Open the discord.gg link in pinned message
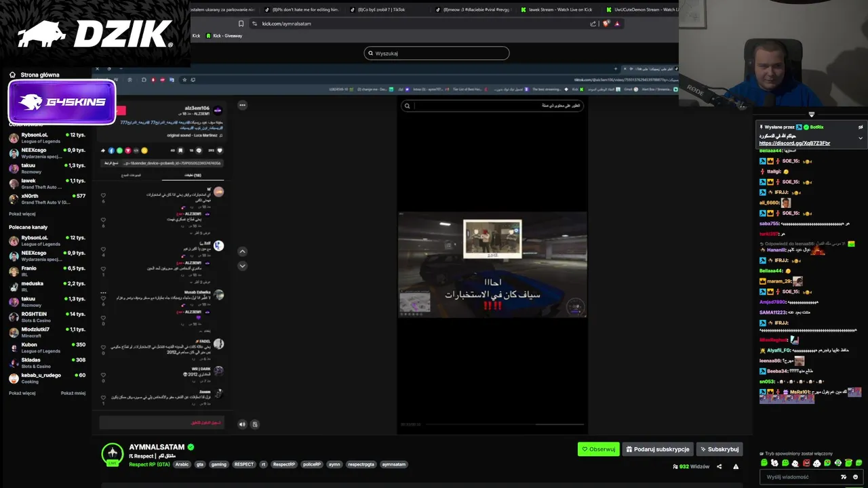The image size is (868, 488). (x=794, y=143)
